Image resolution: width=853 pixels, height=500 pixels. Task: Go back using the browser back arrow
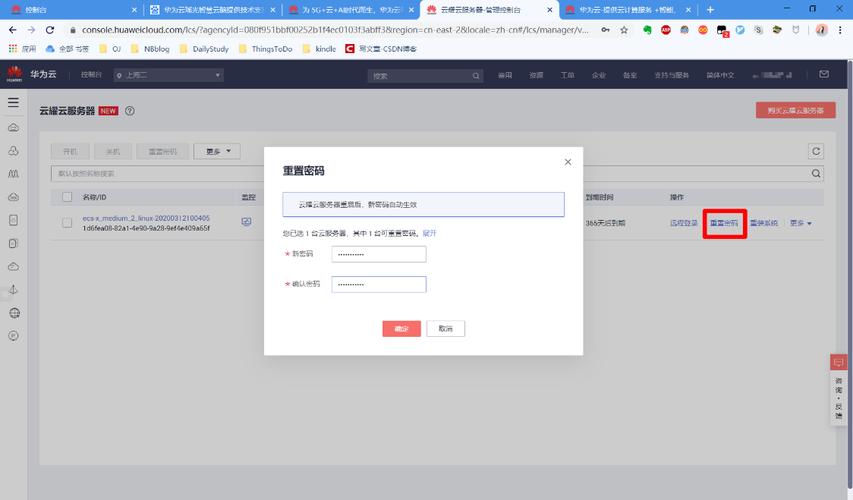[x=13, y=30]
